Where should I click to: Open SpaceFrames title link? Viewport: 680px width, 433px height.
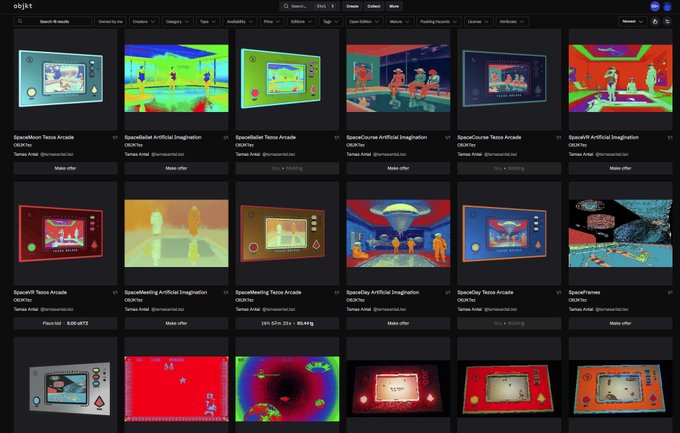(x=584, y=292)
